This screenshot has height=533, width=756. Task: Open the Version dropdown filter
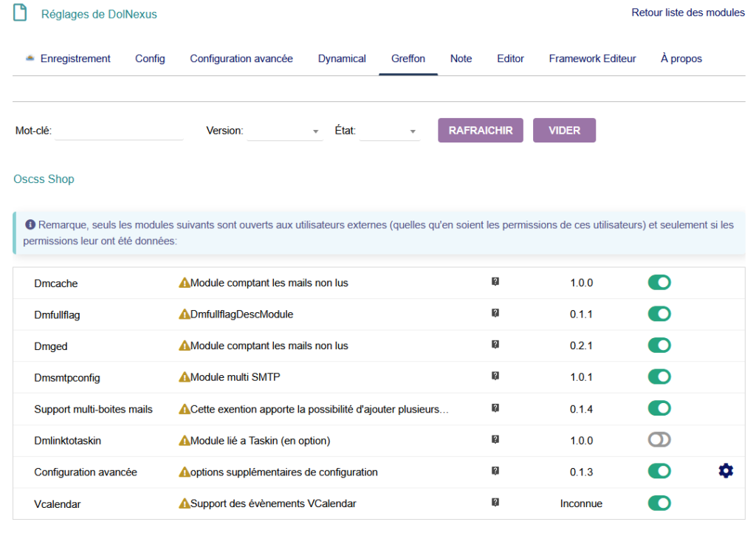(x=284, y=131)
